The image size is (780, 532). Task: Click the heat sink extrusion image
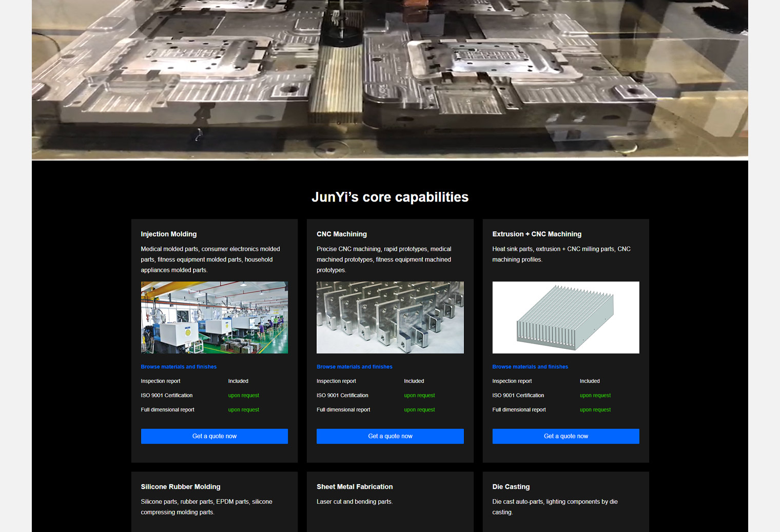pyautogui.click(x=565, y=317)
